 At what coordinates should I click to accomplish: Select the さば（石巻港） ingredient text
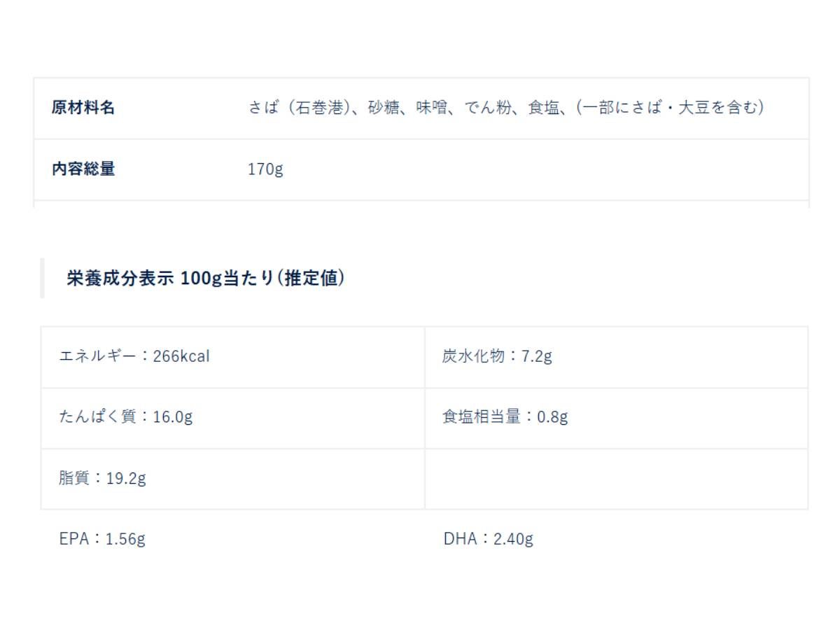click(x=299, y=108)
